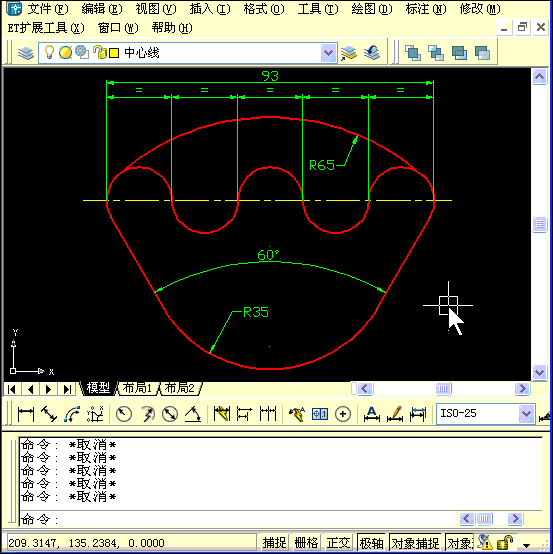Choose the Radius Dimension tool
This screenshot has width=553, height=554.
pyautogui.click(x=124, y=414)
